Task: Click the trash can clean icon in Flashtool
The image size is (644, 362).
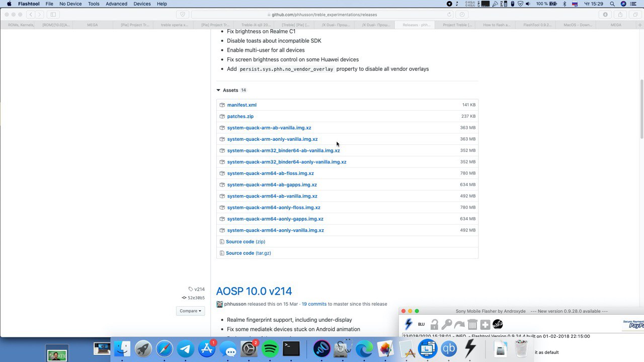Action: pos(472,324)
